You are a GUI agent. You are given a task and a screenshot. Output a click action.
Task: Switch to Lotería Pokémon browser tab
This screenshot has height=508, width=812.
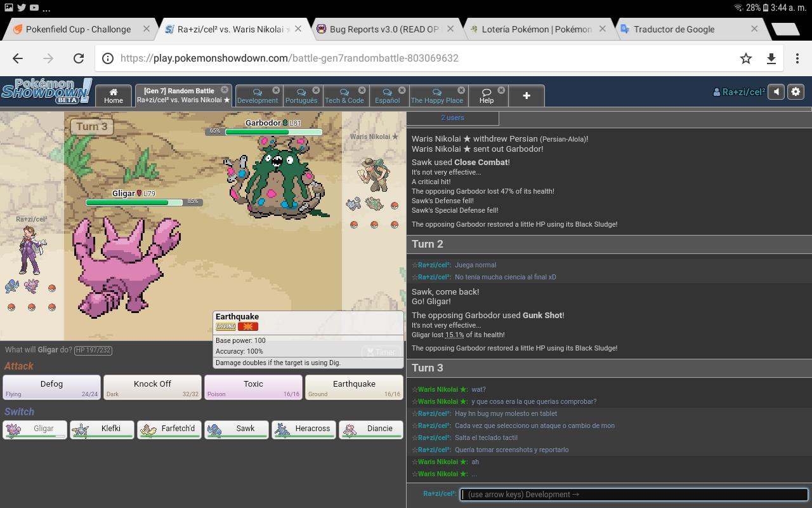click(537, 29)
